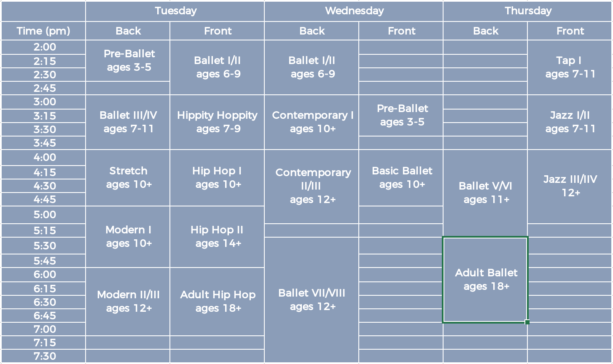Click the Adult Hip Hop ages 18+ cell

coord(217,302)
